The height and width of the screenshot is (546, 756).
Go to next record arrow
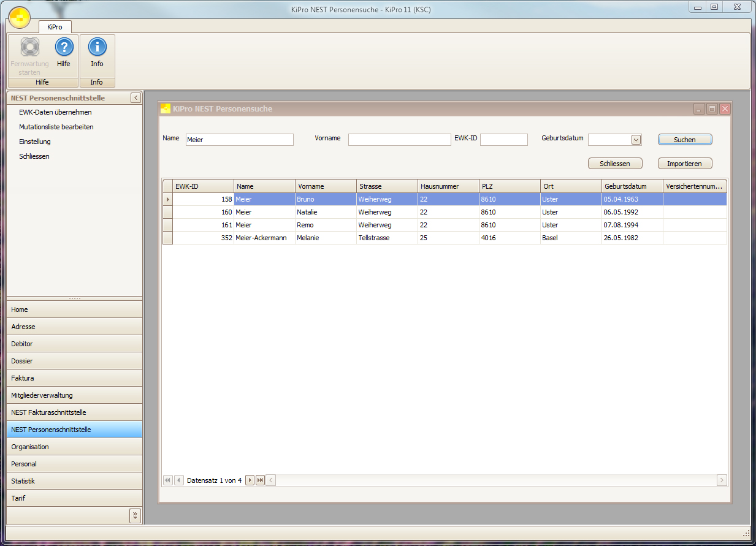tap(250, 480)
